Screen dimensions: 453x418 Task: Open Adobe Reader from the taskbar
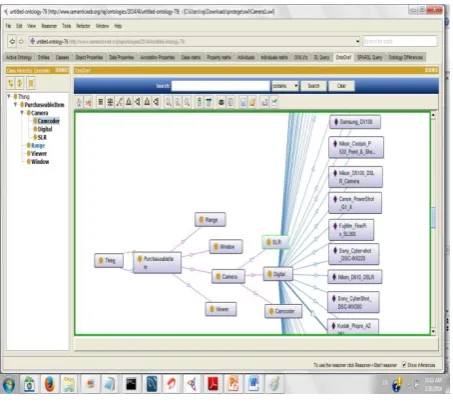point(213,384)
